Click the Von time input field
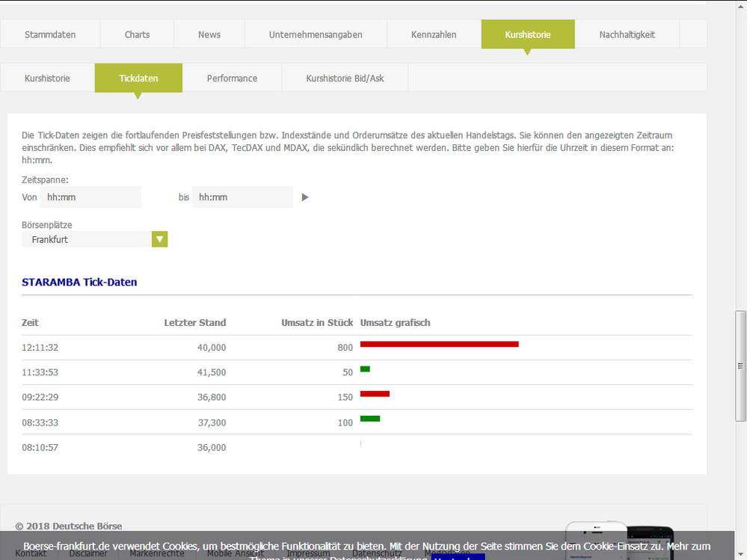This screenshot has width=747, height=560. coord(90,197)
